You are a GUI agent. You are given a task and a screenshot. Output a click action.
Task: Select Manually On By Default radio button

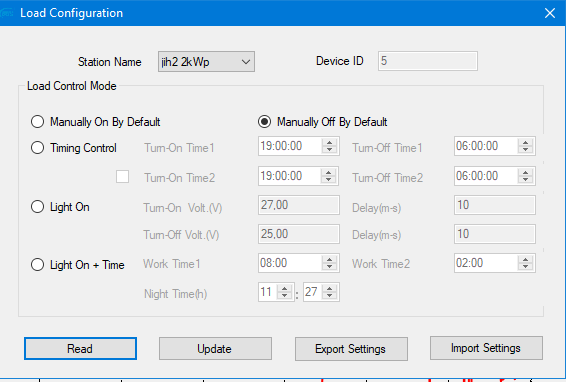pyautogui.click(x=38, y=122)
